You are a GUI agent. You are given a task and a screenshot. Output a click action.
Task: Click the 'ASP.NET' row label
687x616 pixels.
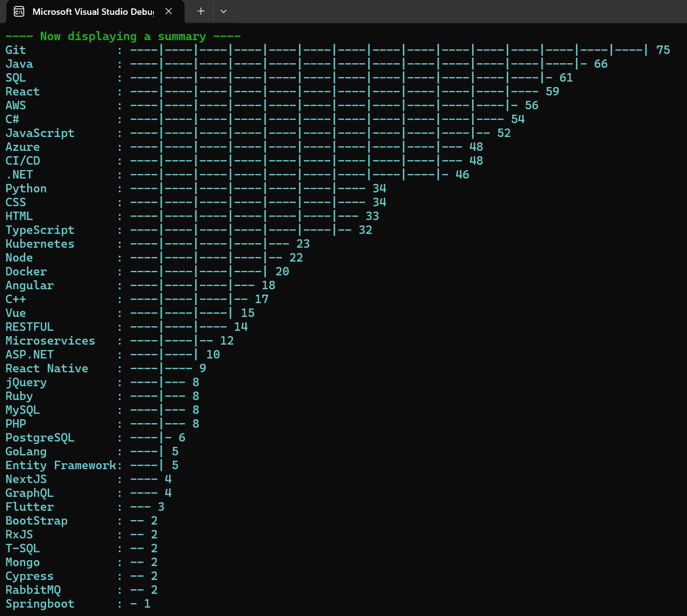click(x=30, y=354)
